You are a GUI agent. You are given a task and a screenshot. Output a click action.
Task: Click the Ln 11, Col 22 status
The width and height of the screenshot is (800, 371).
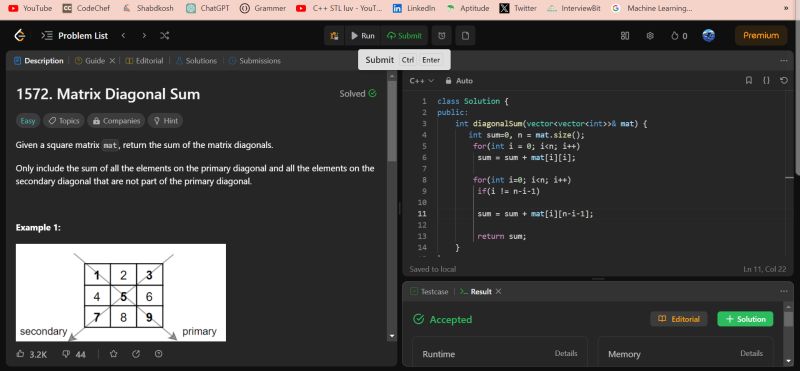768,269
